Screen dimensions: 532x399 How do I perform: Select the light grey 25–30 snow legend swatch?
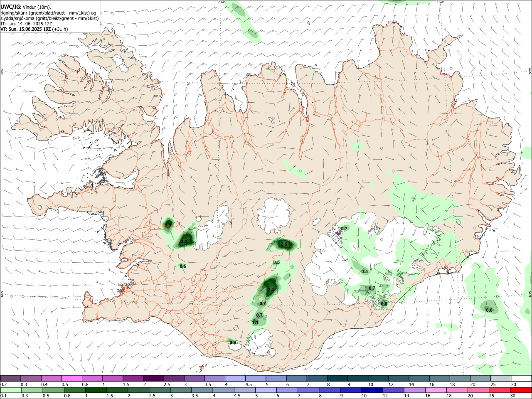[501, 378]
